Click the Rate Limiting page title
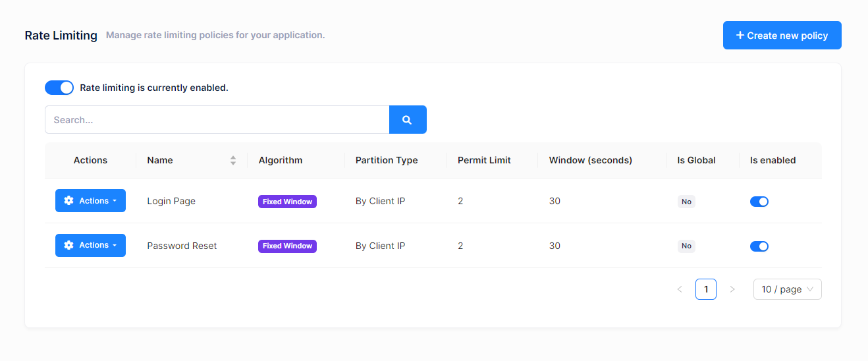 (x=61, y=36)
